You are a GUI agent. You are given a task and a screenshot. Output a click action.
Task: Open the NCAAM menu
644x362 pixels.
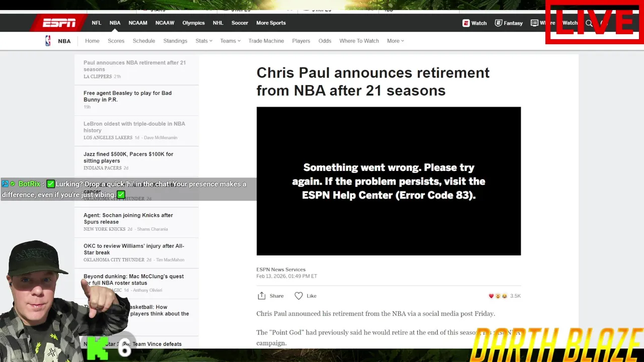click(x=138, y=23)
